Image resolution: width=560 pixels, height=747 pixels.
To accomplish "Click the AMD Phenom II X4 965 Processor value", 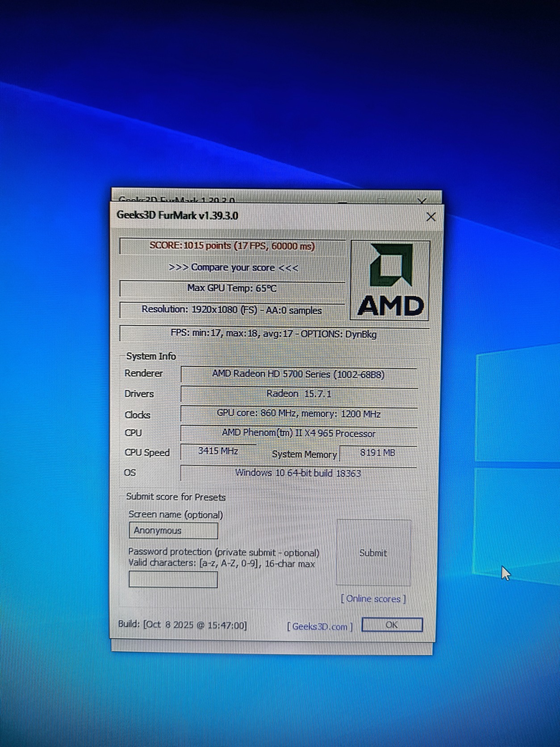I will [x=298, y=433].
